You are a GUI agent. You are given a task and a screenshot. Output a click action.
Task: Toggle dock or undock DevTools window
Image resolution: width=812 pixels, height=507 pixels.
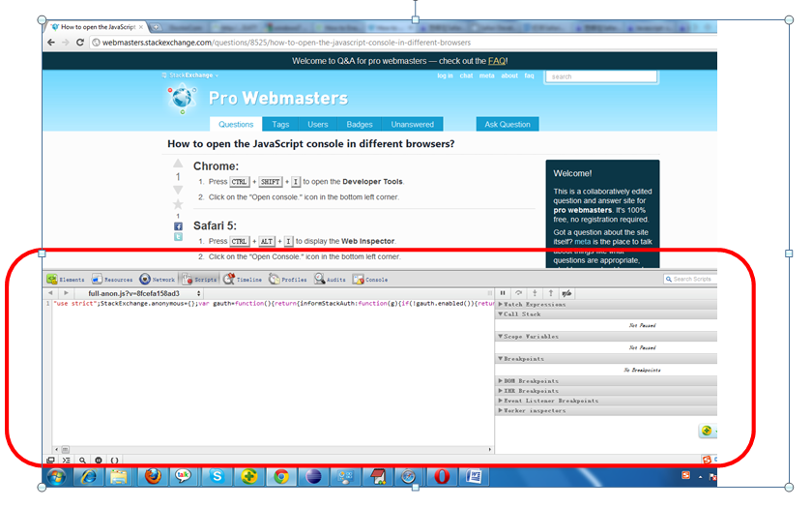point(50,460)
